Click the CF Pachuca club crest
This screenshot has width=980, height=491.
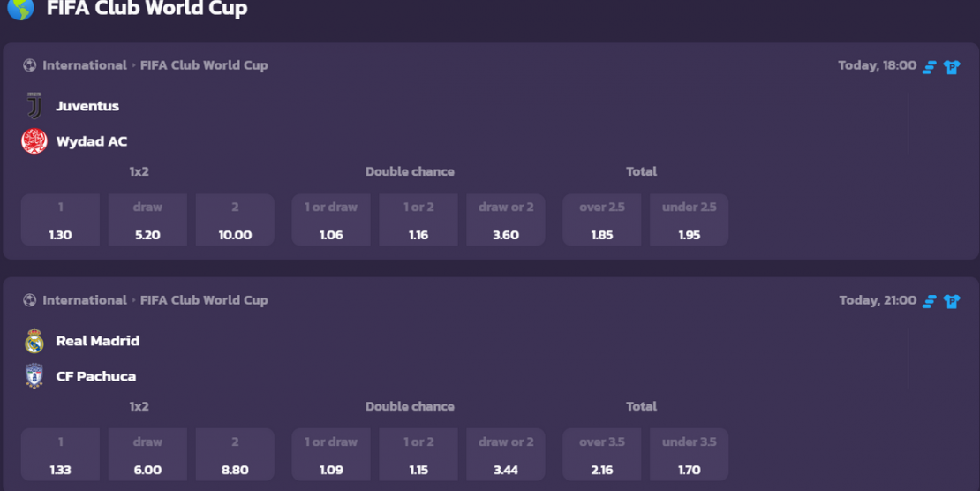[34, 376]
